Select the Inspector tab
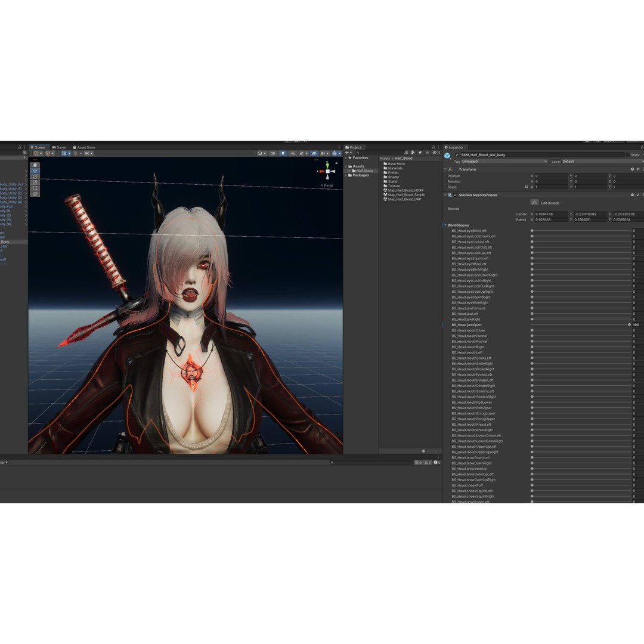The width and height of the screenshot is (644, 644). tap(454, 147)
